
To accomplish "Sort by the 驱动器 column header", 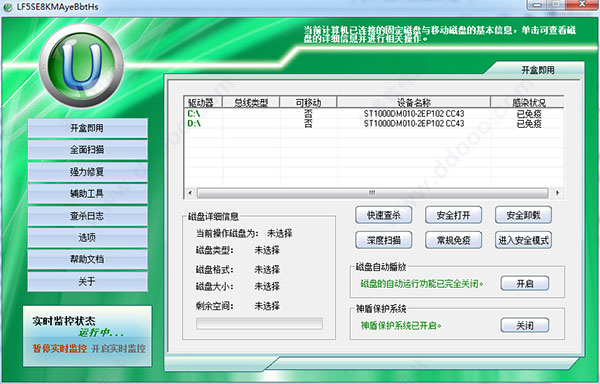I will (203, 102).
